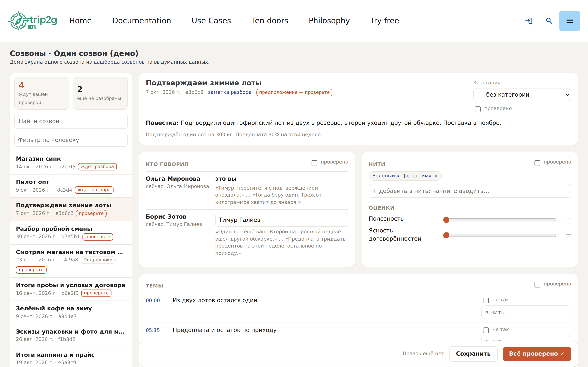Click the login arrow icon in header
The height and width of the screenshot is (367, 588).
[529, 21]
